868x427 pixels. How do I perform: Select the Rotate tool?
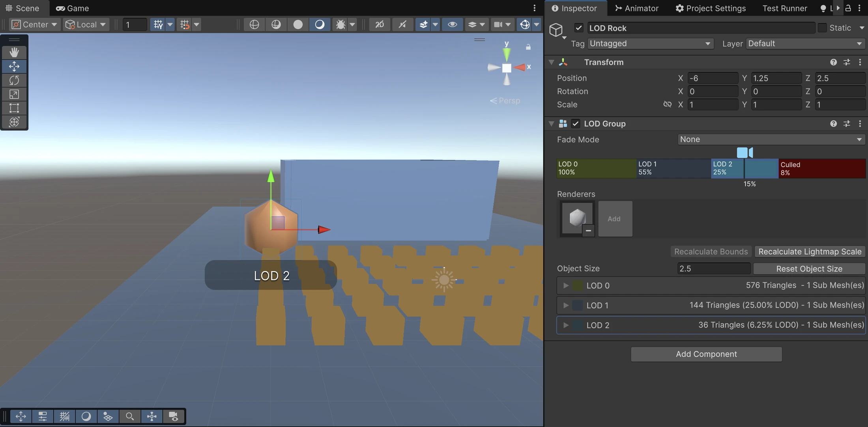coord(14,80)
